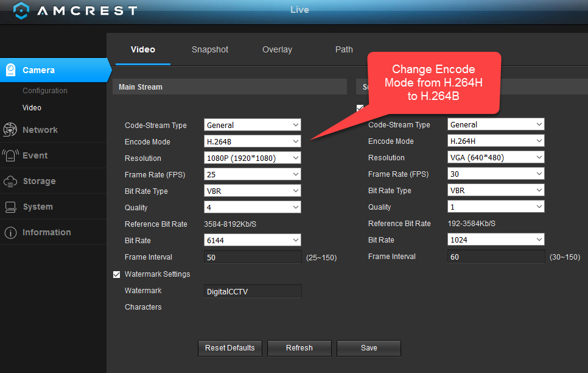Open Storage via its cloud icon
This screenshot has height=373, width=588.
[x=10, y=181]
